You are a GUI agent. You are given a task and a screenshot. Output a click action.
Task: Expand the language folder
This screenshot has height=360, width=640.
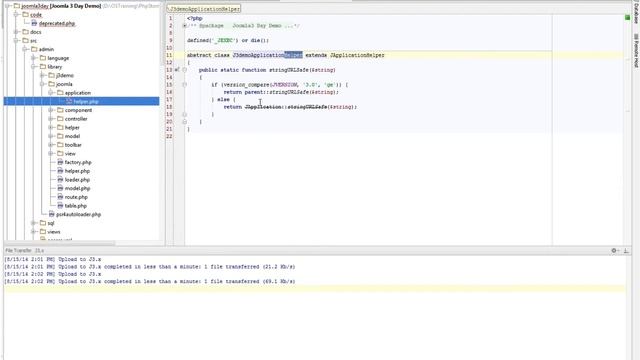34,58
